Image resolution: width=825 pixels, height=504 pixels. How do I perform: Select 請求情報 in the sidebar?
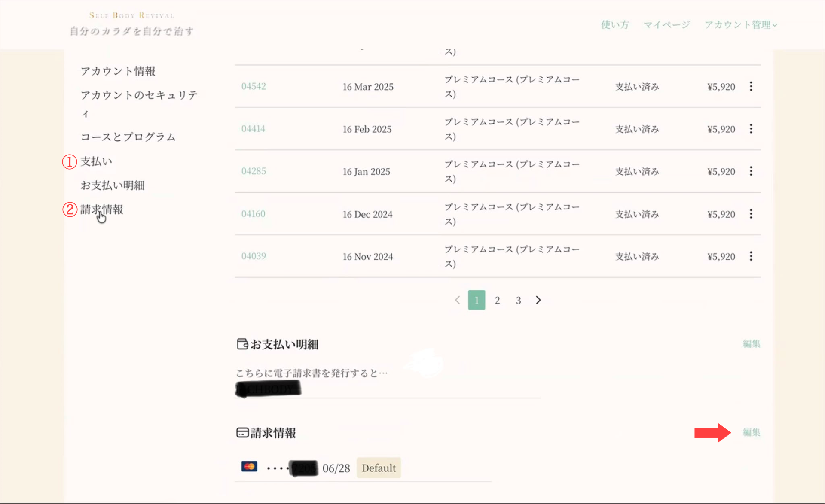click(x=102, y=209)
